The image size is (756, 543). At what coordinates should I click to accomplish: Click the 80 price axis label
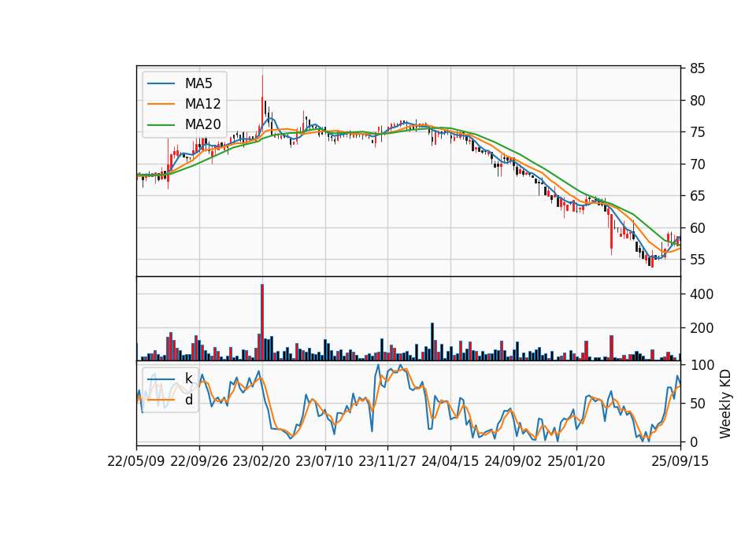pyautogui.click(x=697, y=101)
